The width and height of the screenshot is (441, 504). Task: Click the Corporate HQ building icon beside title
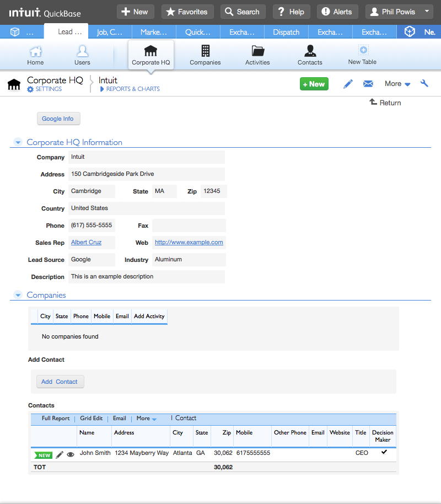coord(14,84)
